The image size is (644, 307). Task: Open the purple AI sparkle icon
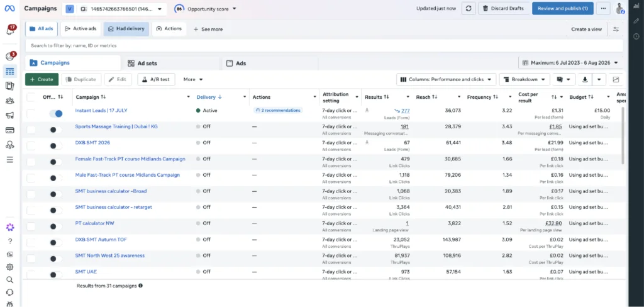10,227
